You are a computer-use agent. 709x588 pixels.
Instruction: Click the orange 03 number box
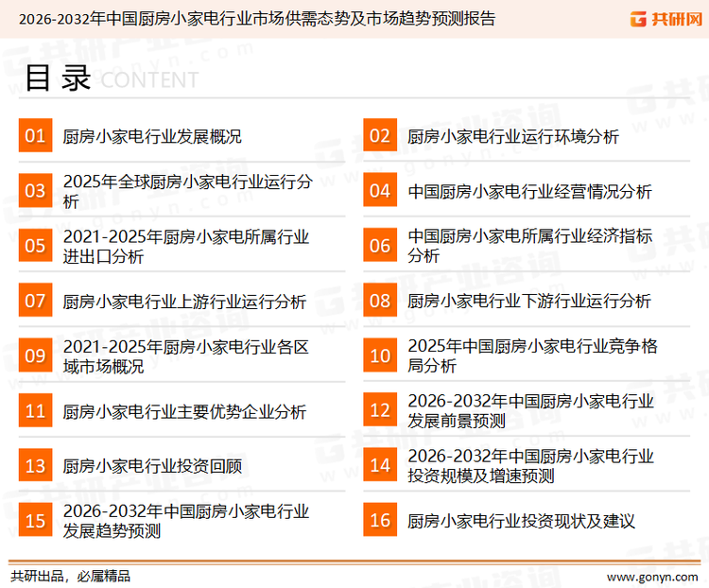click(35, 190)
